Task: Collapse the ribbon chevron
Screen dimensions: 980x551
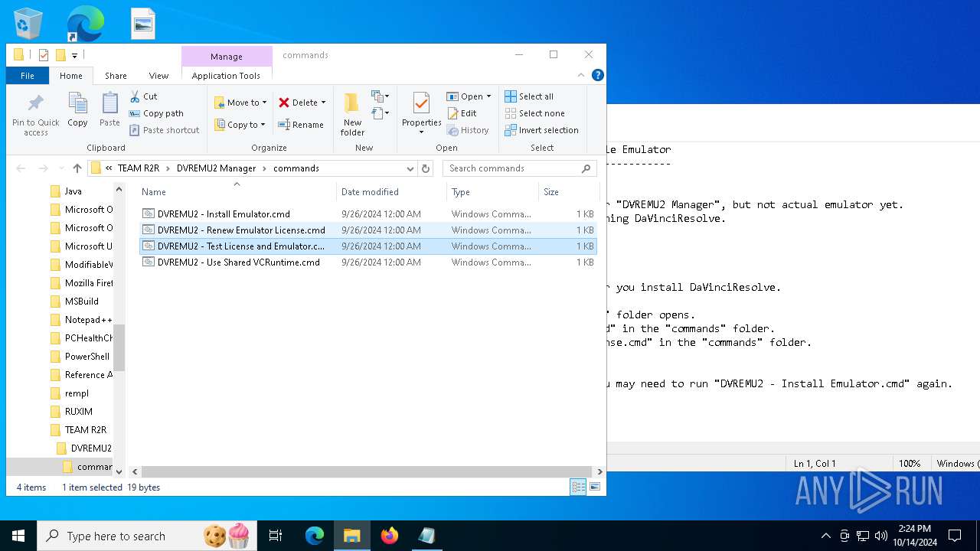Action: tap(582, 75)
